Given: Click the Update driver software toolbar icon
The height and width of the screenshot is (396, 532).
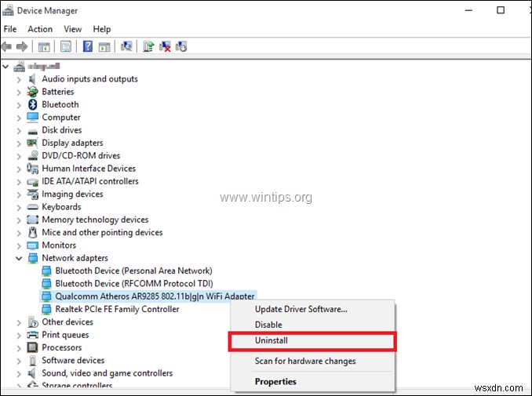Looking at the screenshot, I should [x=148, y=46].
